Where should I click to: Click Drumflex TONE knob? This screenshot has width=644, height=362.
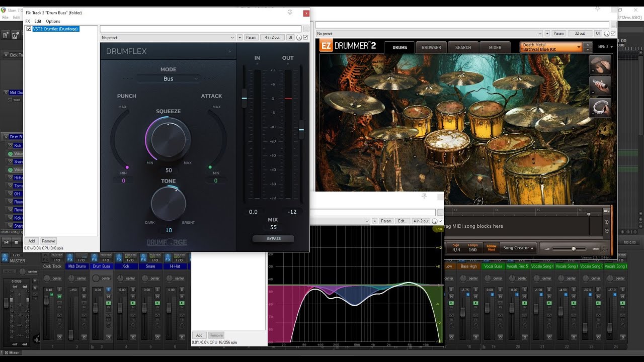coord(168,203)
